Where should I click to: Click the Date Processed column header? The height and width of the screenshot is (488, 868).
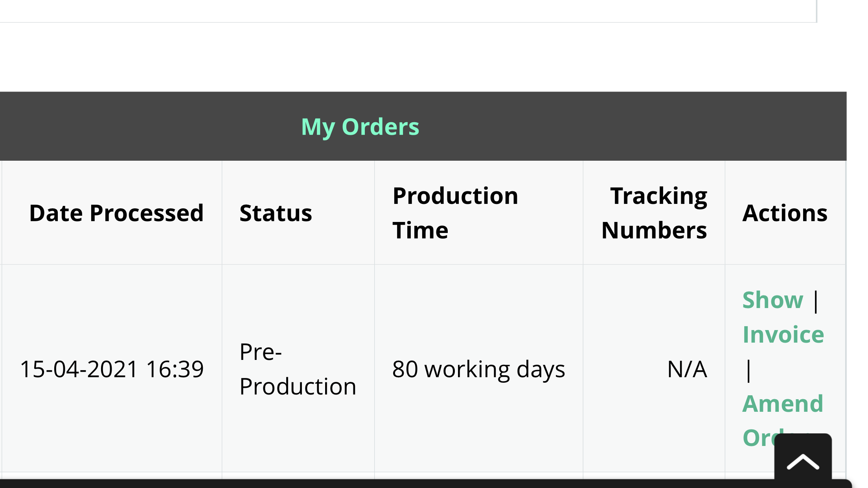(116, 213)
